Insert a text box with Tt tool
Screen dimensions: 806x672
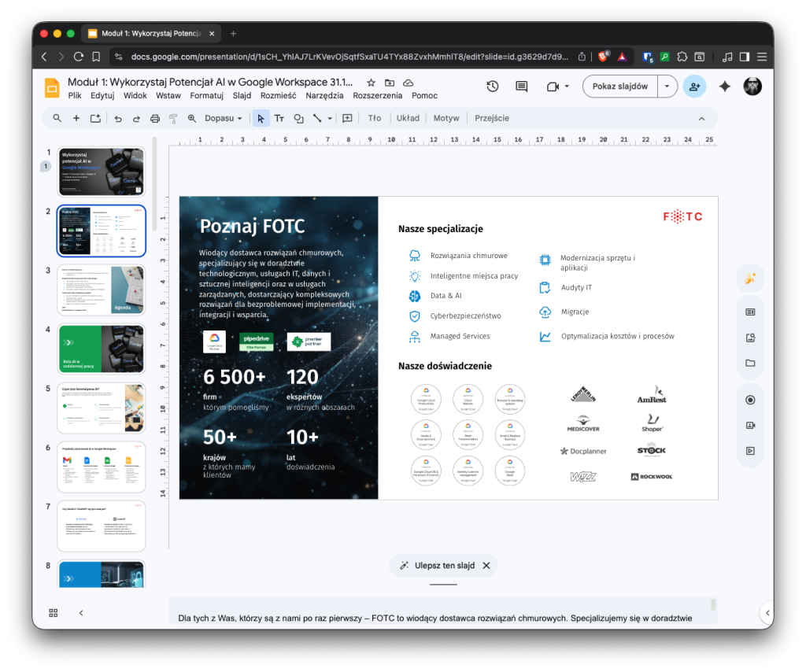(x=279, y=118)
